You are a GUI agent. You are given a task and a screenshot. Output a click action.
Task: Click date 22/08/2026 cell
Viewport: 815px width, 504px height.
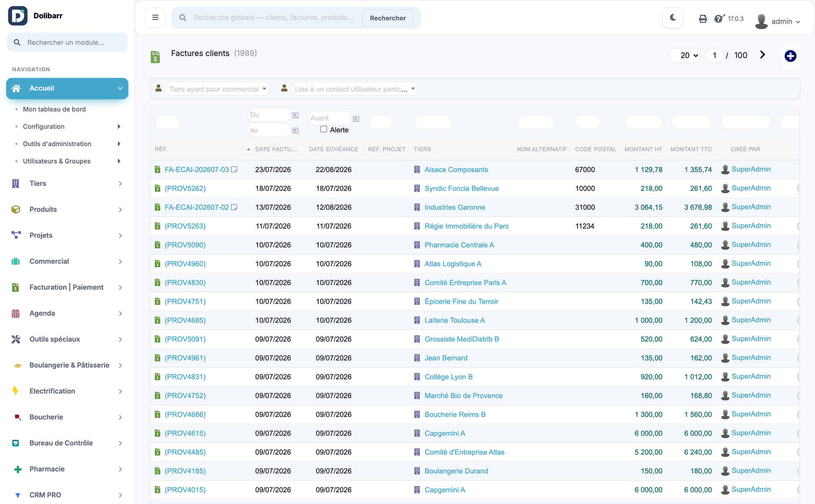pos(333,170)
